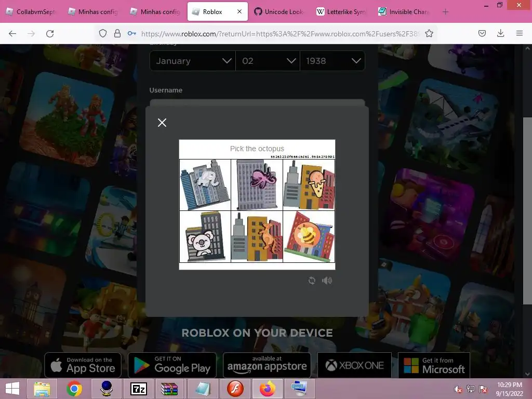Save page to Pocket
532x399 pixels.
point(482,33)
